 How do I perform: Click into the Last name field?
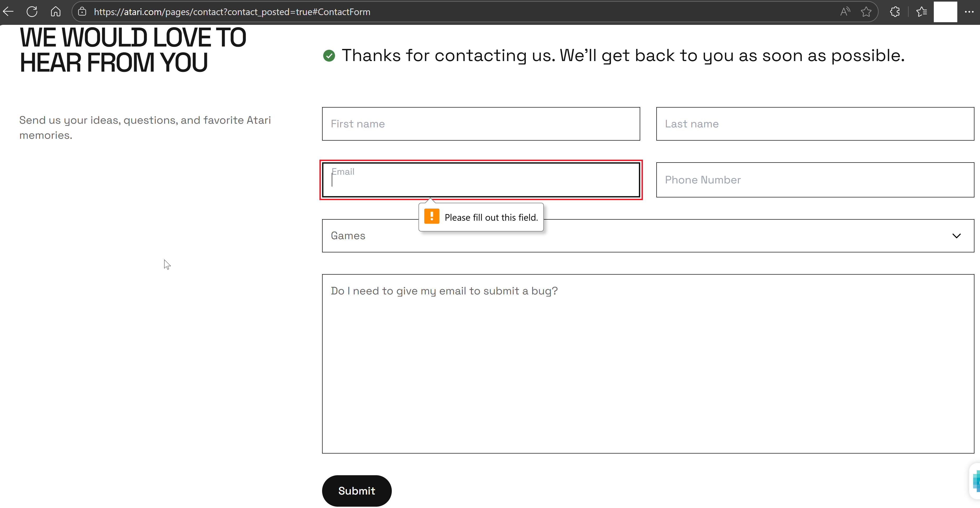(815, 124)
